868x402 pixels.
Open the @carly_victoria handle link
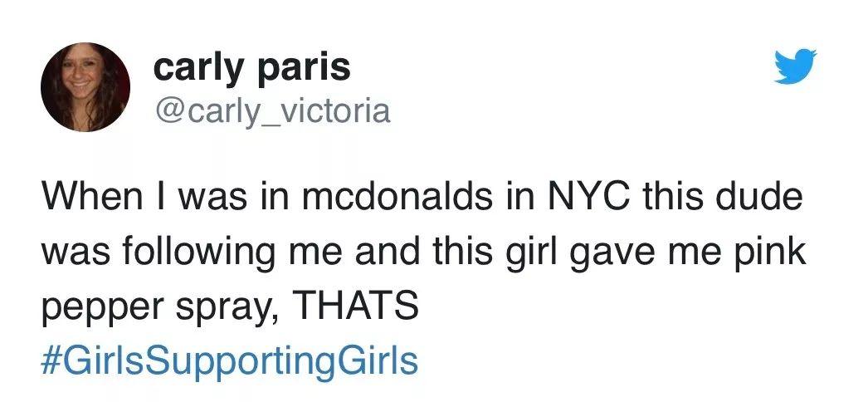pos(271,110)
